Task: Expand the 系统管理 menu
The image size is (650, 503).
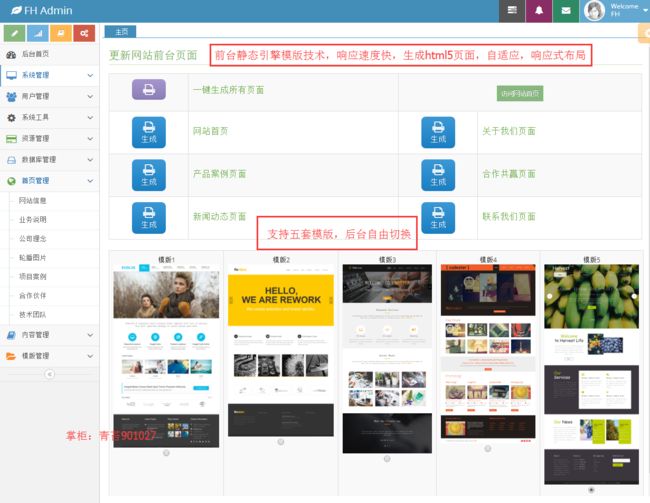Action: click(x=50, y=75)
